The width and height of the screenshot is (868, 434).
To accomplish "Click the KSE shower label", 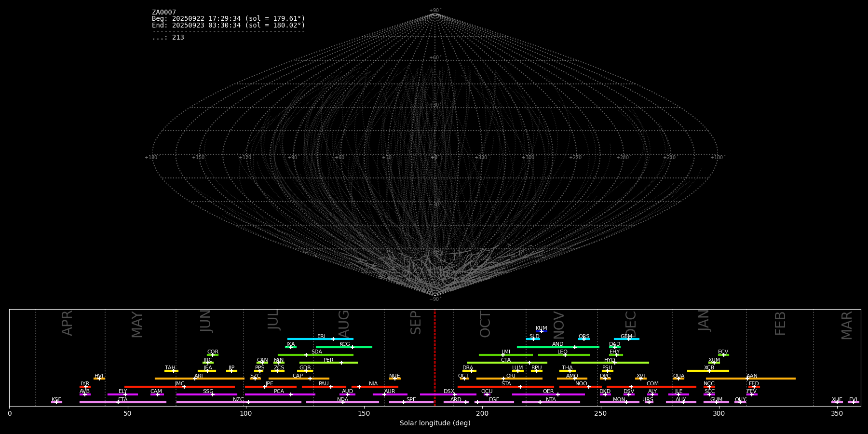I will tap(56, 400).
